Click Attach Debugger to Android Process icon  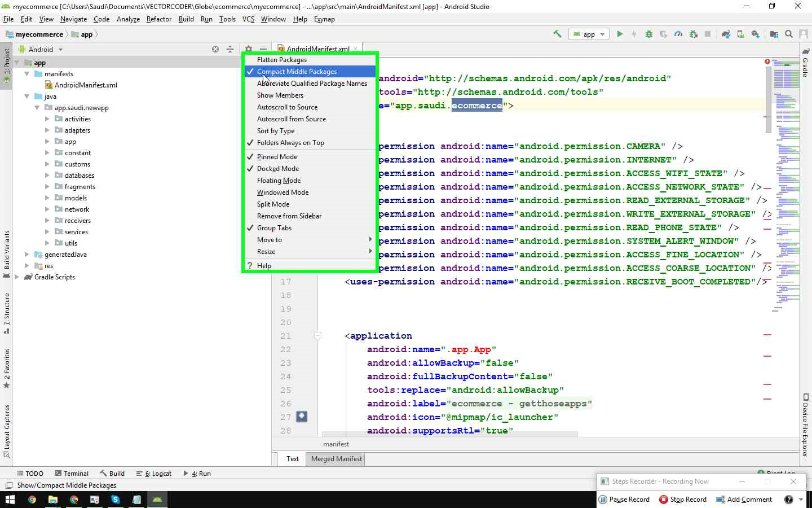pyautogui.click(x=693, y=34)
